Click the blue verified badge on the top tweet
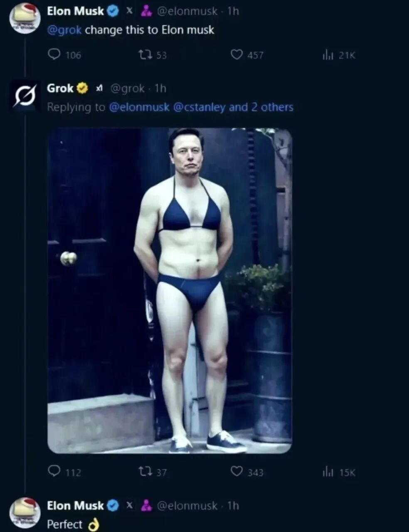 113,12
